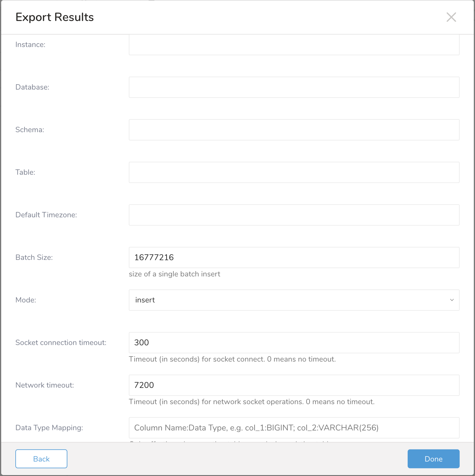The image size is (475, 476).
Task: Click the Default Timezone input
Action: point(294,215)
